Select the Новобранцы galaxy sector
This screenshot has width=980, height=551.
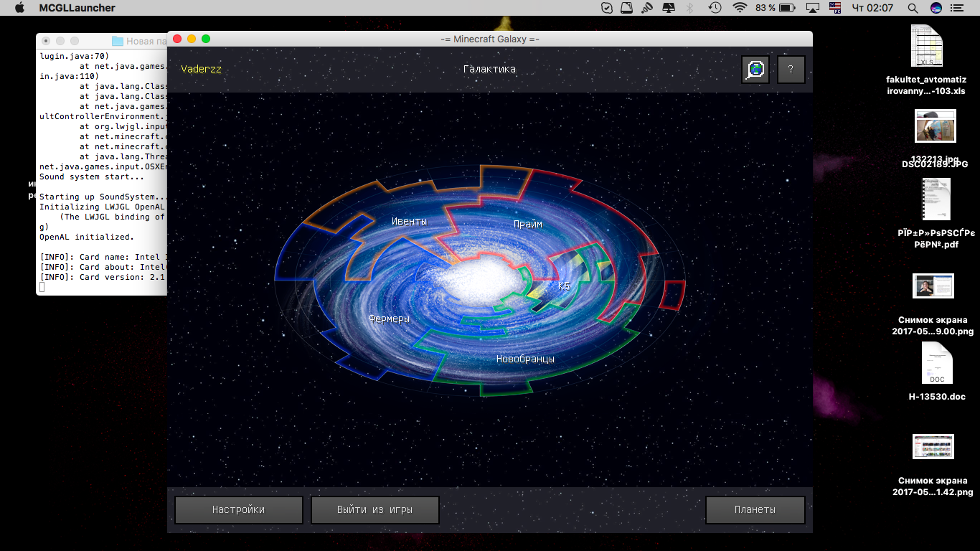[525, 359]
